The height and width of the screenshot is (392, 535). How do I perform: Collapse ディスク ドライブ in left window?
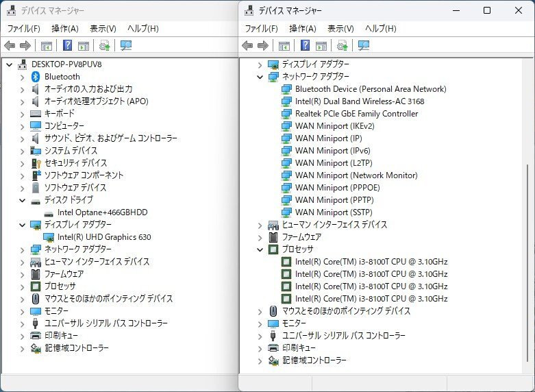[22, 200]
